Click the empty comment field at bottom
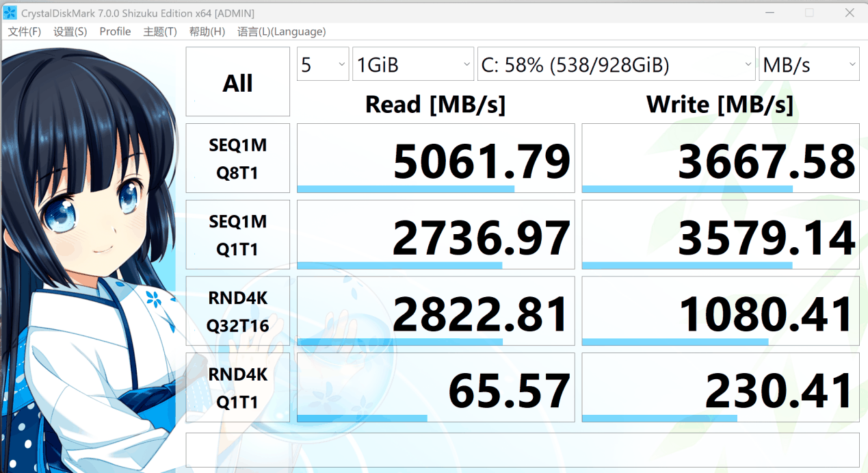 click(x=522, y=450)
